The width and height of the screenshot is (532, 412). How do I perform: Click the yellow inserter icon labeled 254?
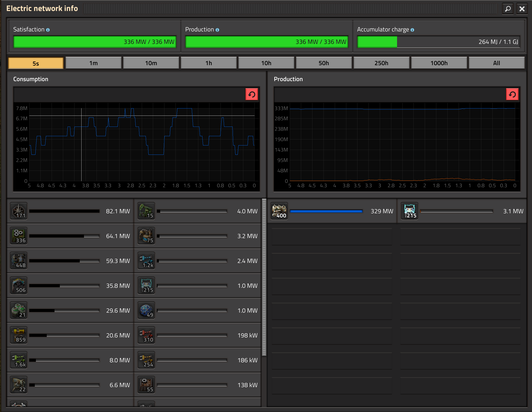click(x=146, y=360)
